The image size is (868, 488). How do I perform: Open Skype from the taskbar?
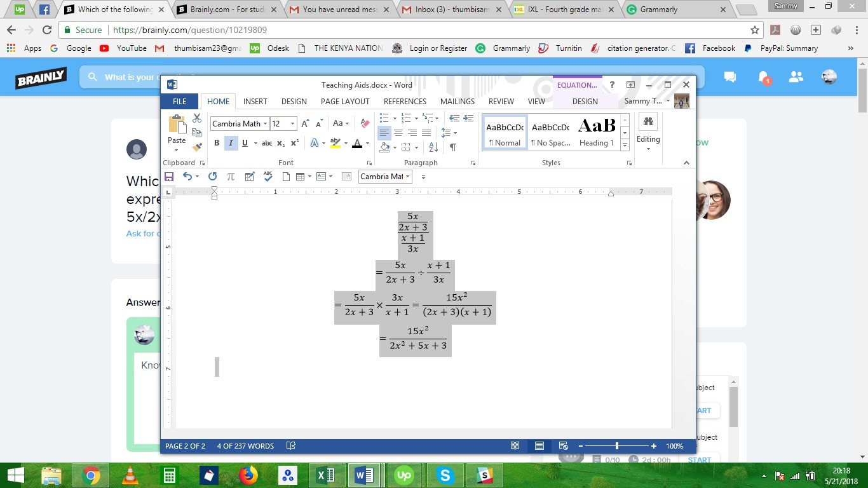[x=445, y=475]
